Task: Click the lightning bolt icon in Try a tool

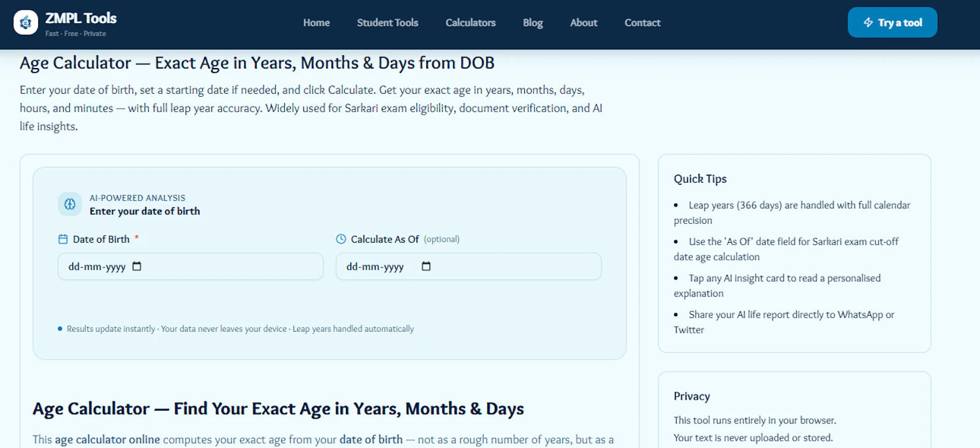Action: click(x=869, y=23)
